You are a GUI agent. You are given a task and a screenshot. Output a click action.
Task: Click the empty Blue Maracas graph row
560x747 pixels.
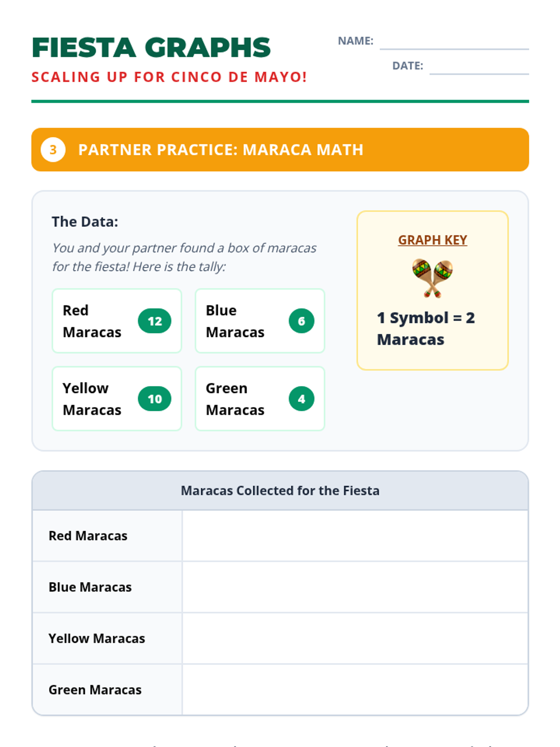tap(355, 587)
